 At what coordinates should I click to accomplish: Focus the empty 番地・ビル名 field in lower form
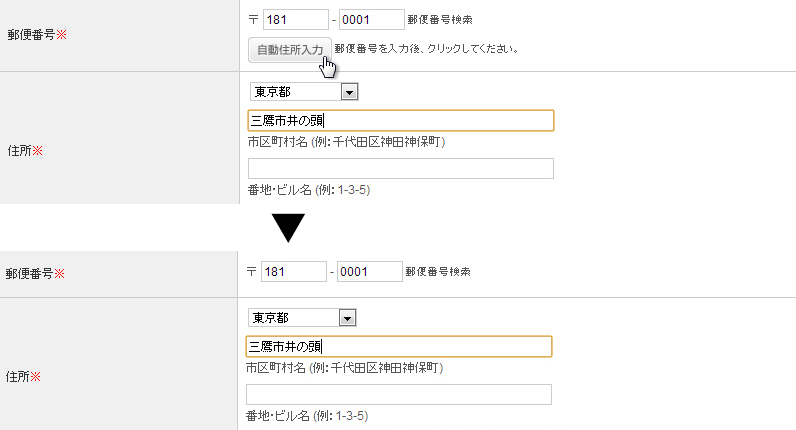pos(399,394)
